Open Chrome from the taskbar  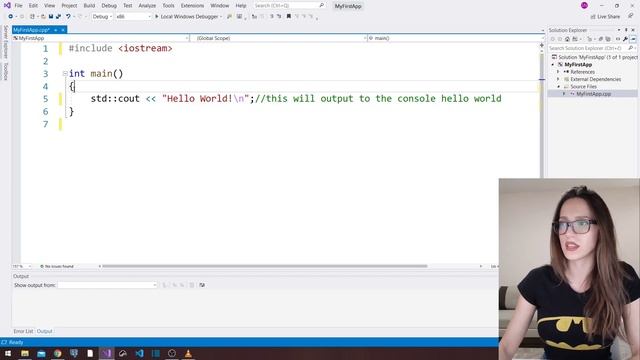[x=58, y=353]
